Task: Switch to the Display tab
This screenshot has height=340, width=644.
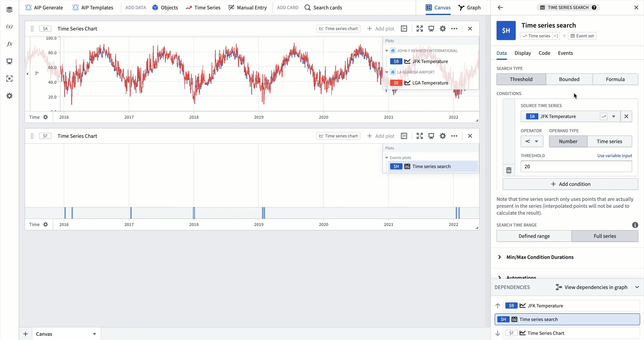Action: (522, 53)
